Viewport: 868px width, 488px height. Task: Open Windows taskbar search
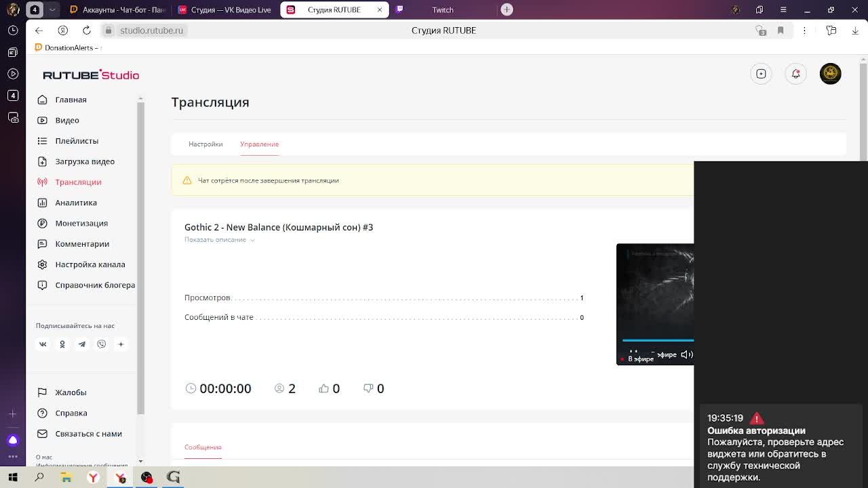click(x=39, y=477)
